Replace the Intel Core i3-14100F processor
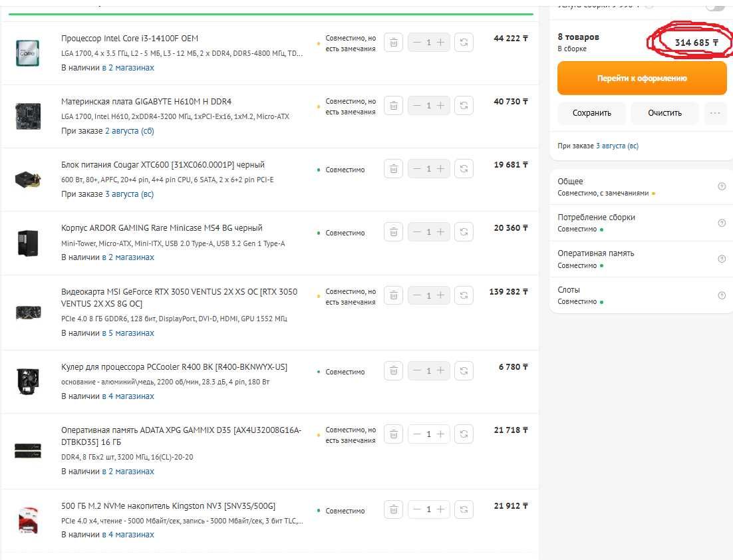The width and height of the screenshot is (733, 560). tap(464, 43)
